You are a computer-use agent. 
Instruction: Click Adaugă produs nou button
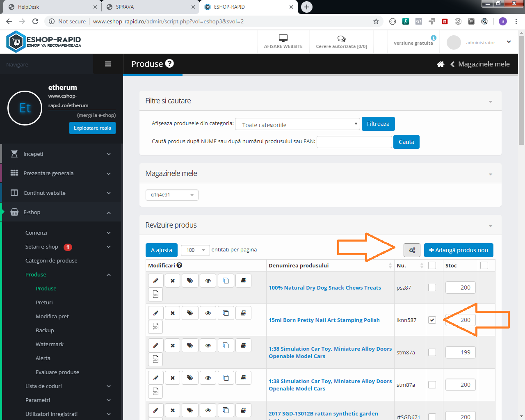[x=459, y=250]
